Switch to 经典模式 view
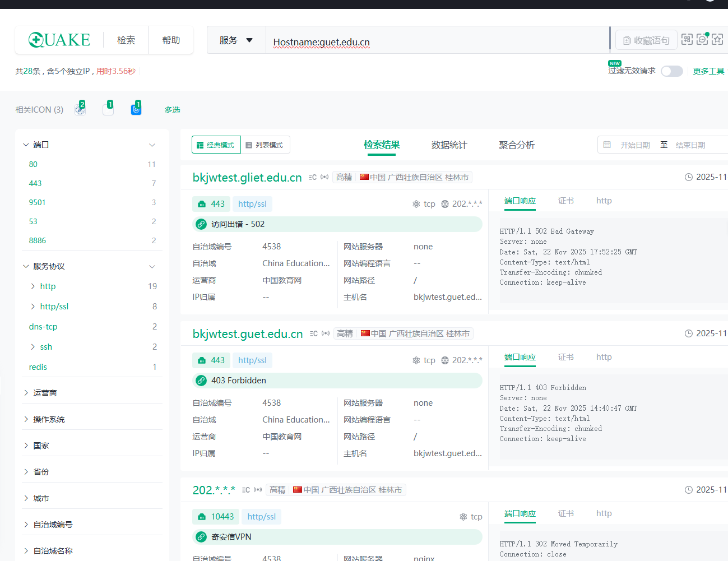 pyautogui.click(x=216, y=145)
